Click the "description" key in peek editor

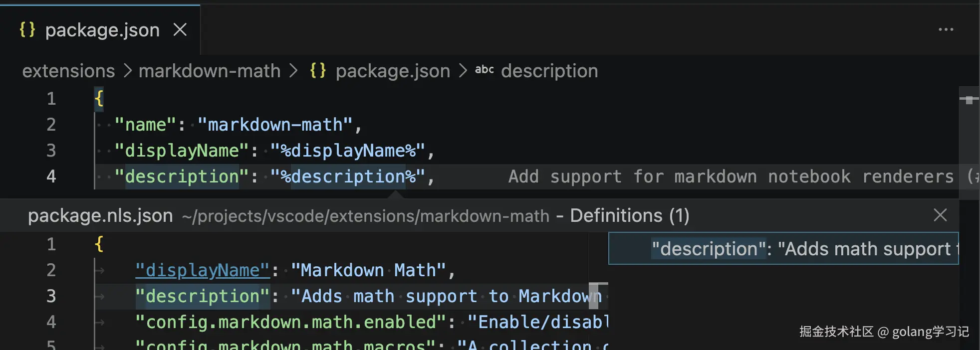point(203,296)
